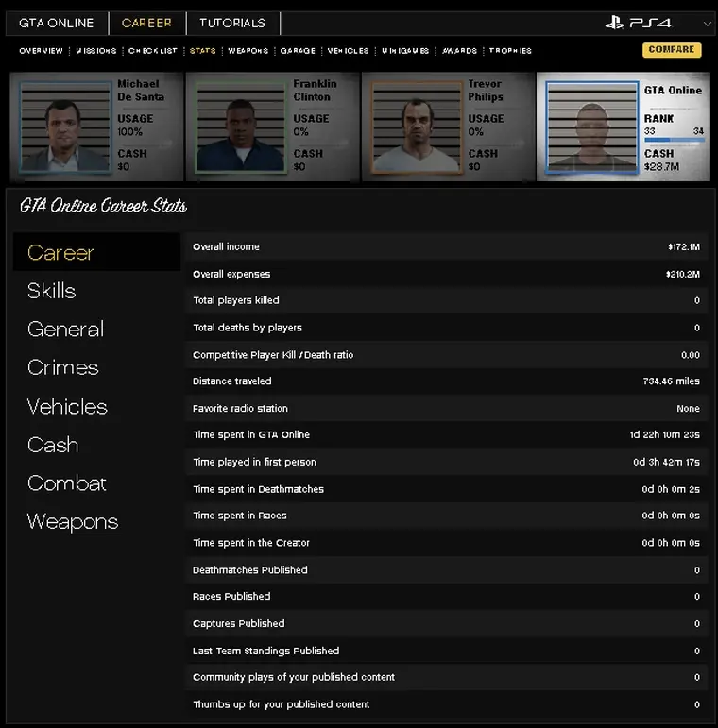Screen dimensions: 718x728
Task: Open the General stats category
Action: pos(65,330)
